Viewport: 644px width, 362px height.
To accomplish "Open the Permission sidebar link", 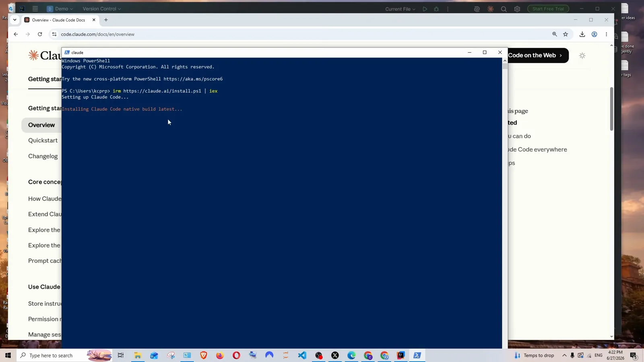I will coord(45,319).
